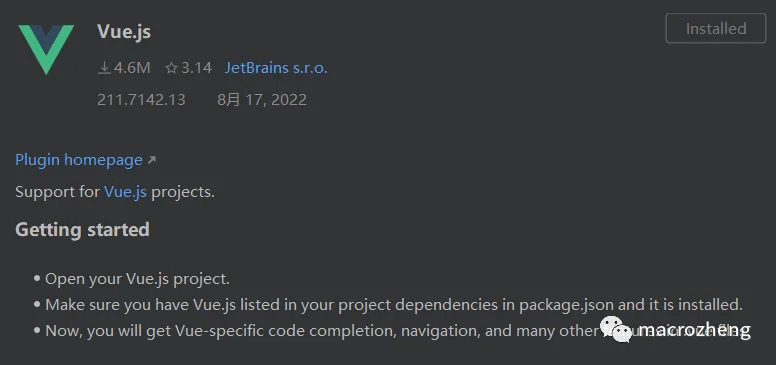Screen dimensions: 776x365
Task: Click the star rating icon
Action: click(x=171, y=68)
